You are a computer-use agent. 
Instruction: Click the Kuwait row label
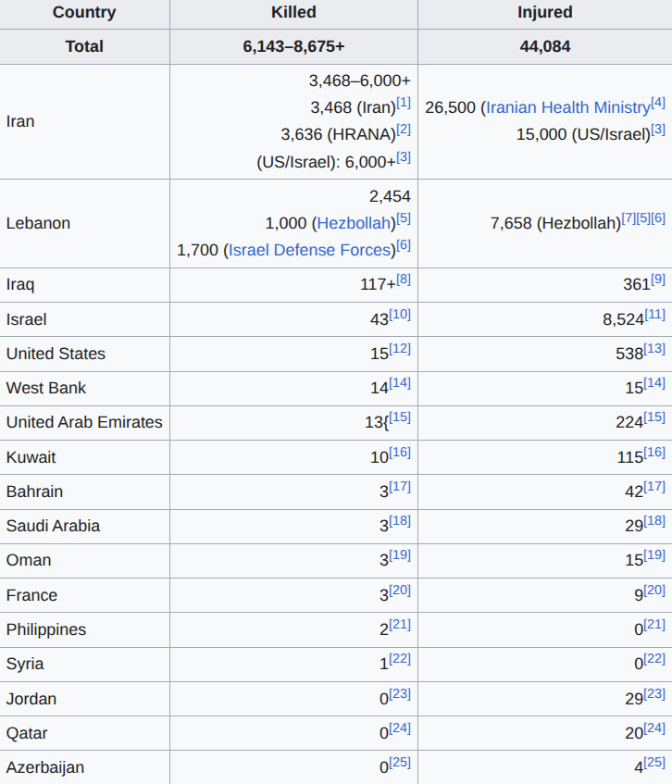coord(31,457)
